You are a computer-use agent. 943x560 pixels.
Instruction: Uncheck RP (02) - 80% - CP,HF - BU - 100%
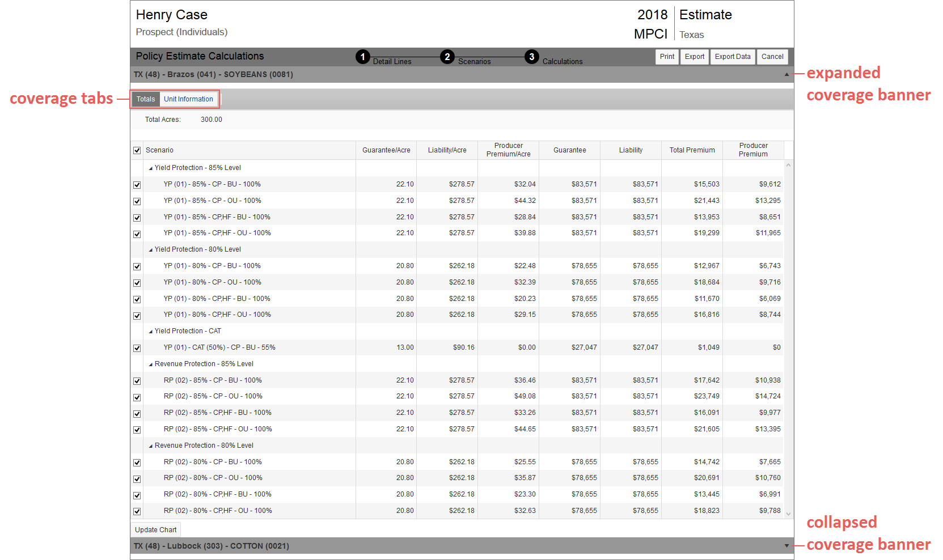pos(137,495)
